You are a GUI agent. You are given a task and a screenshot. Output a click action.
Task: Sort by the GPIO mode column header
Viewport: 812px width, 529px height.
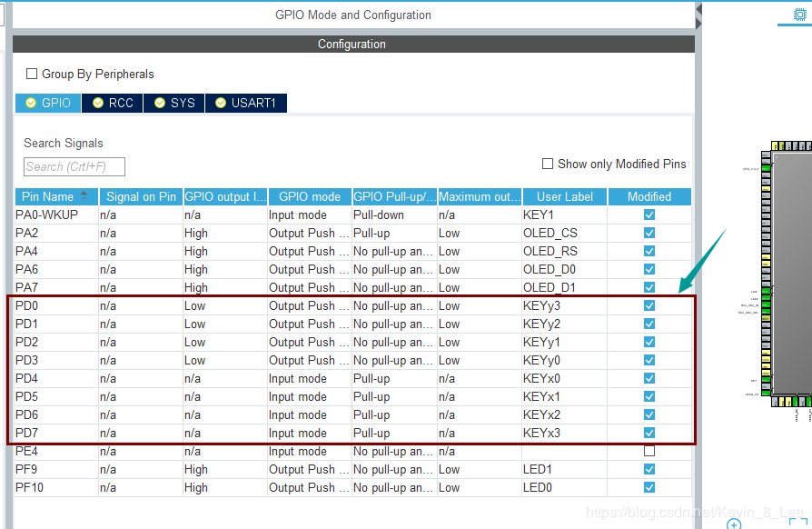[309, 196]
